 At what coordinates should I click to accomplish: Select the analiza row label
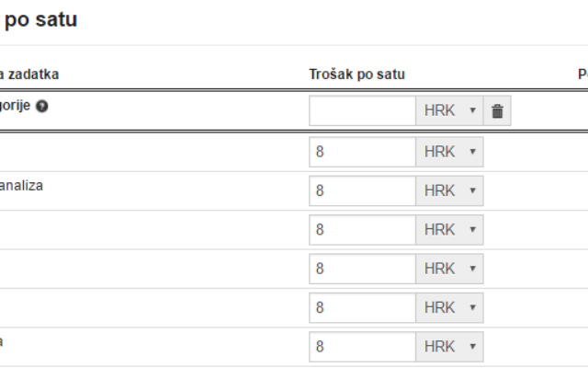pos(21,186)
